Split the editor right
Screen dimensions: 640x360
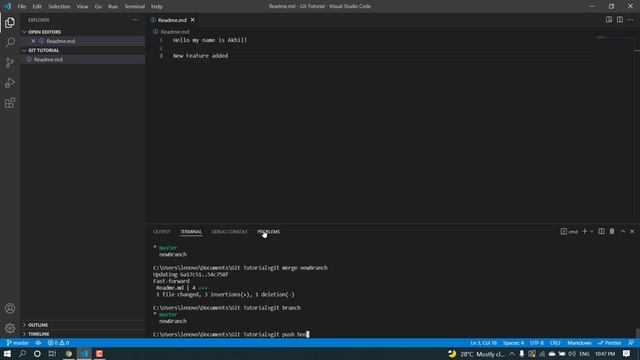(x=620, y=20)
